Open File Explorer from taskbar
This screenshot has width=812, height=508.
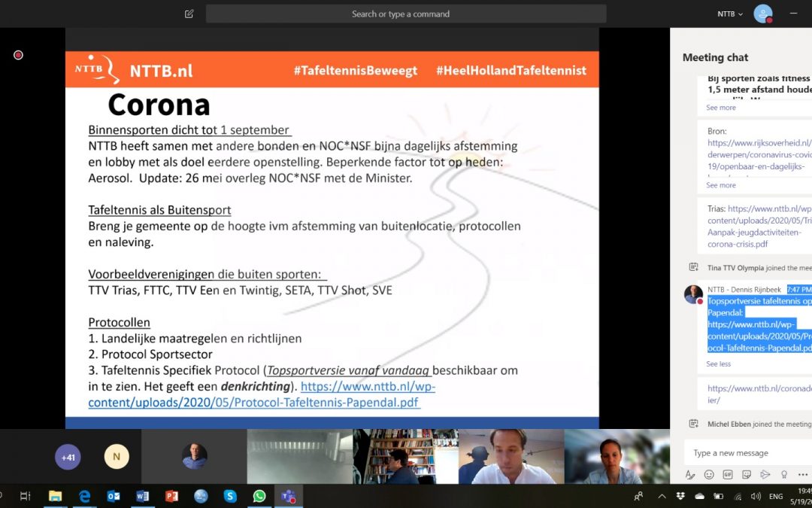click(x=55, y=496)
